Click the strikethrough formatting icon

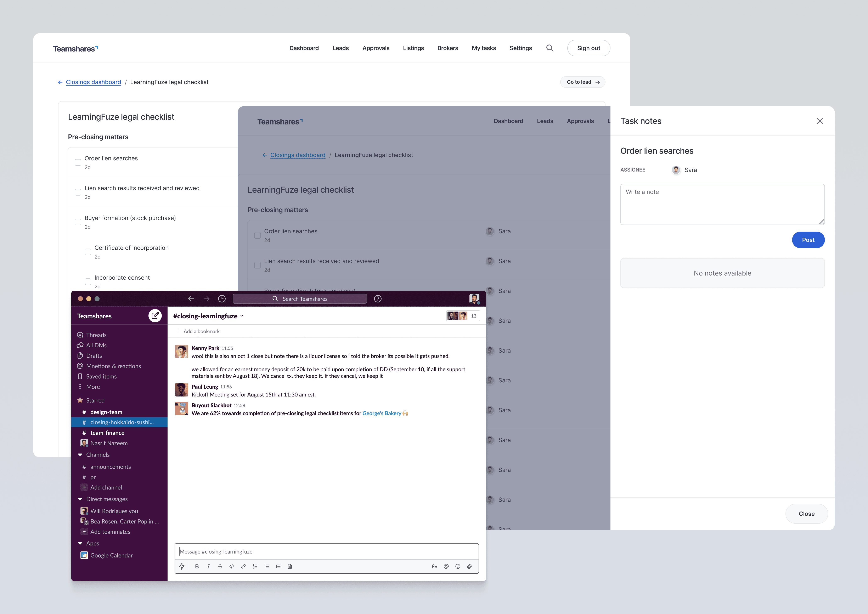[x=220, y=566]
